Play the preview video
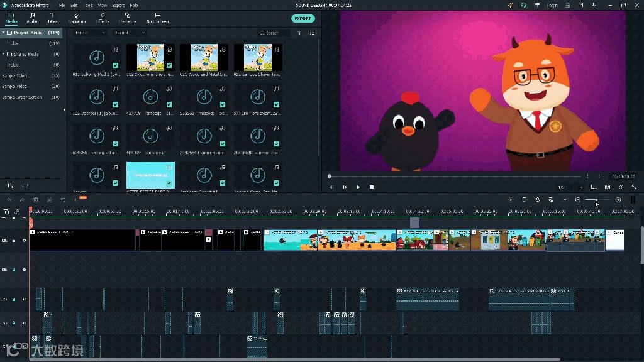The height and width of the screenshot is (362, 644). pyautogui.click(x=358, y=187)
